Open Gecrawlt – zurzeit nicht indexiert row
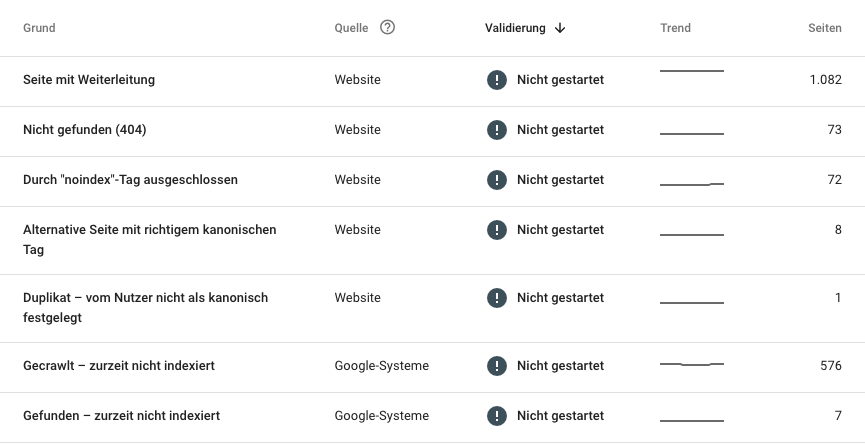Viewport: 865px width, 444px height. pyautogui.click(x=432, y=367)
